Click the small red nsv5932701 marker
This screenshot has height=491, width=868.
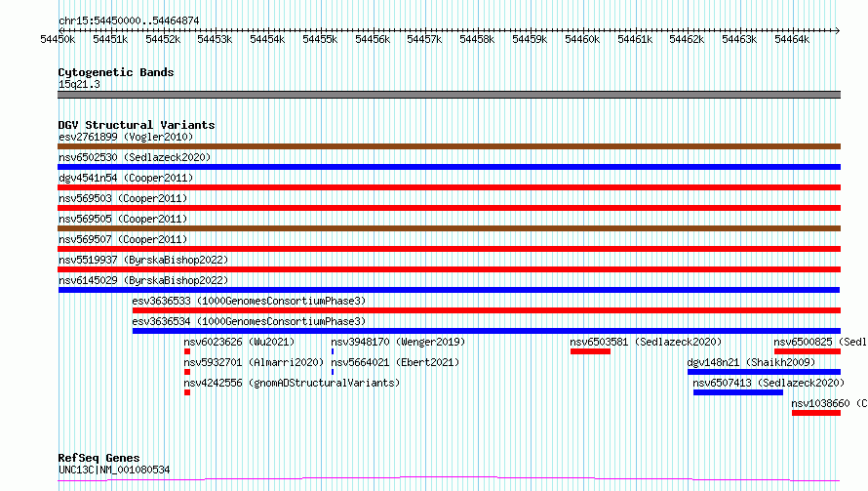187,372
